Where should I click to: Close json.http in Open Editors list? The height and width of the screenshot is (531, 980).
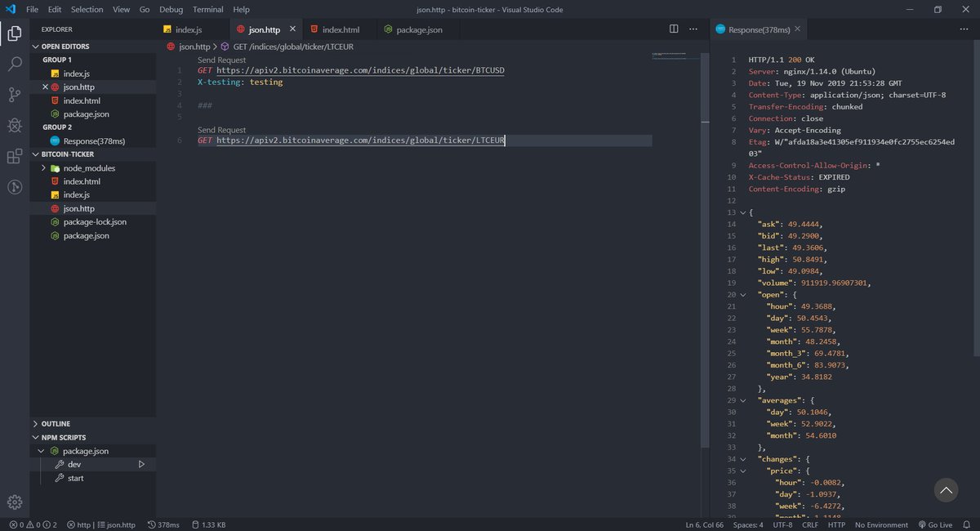[x=46, y=87]
